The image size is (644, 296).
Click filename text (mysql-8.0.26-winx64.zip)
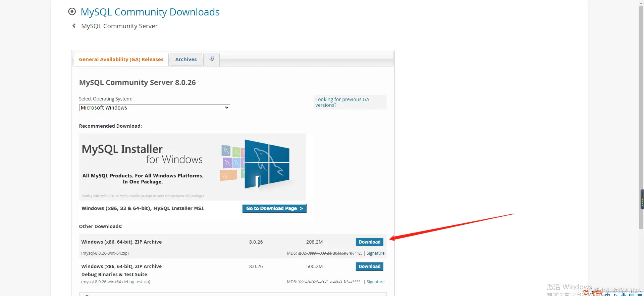(x=105, y=253)
